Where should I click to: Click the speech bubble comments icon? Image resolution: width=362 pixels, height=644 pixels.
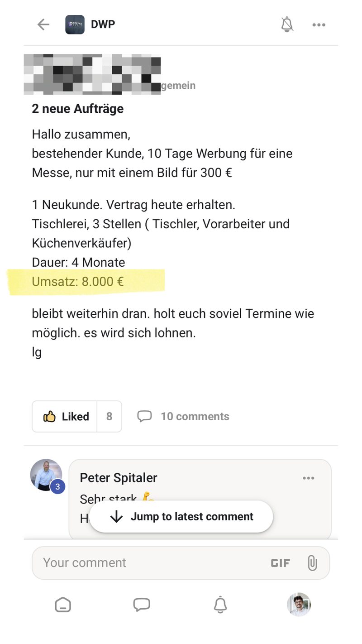tap(144, 416)
